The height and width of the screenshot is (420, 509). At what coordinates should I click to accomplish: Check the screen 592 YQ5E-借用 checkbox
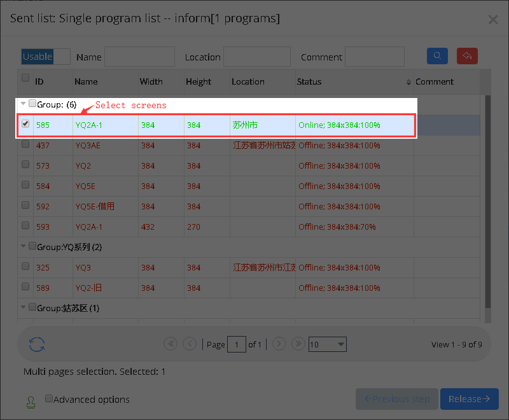click(x=25, y=205)
